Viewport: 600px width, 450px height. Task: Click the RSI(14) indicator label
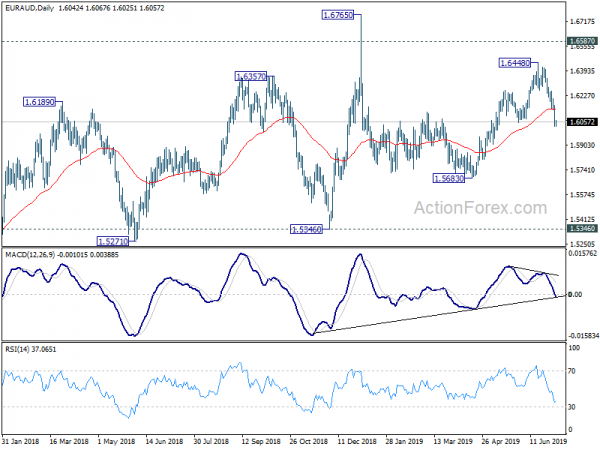[18, 349]
